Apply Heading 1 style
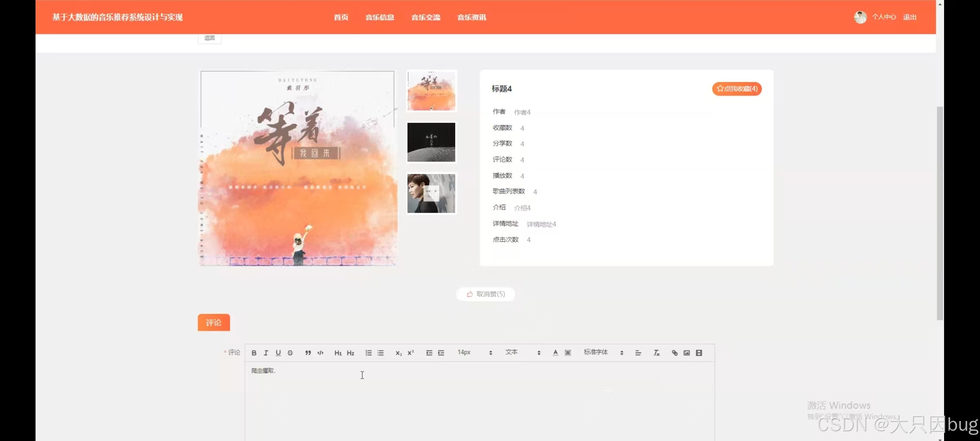 338,353
